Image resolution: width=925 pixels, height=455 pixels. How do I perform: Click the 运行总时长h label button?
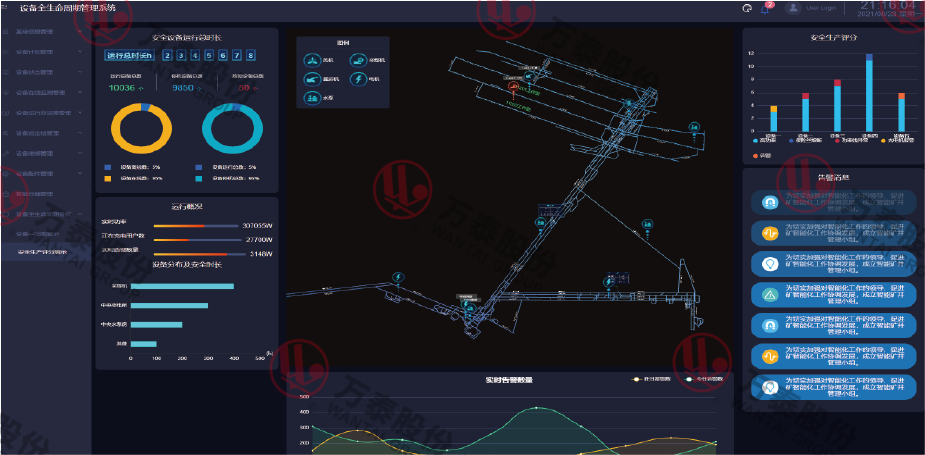point(128,56)
